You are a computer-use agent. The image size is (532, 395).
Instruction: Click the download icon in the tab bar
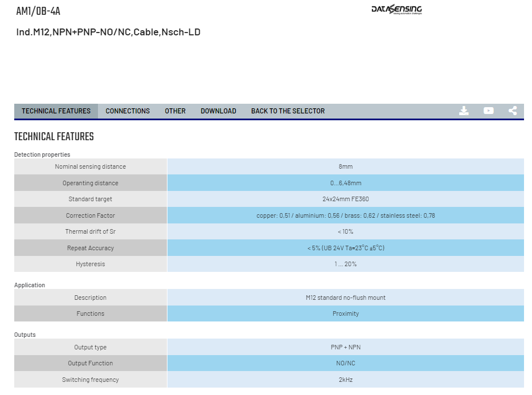tap(464, 111)
